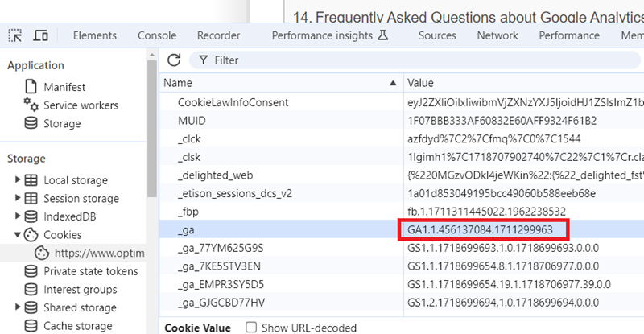Viewport: 644px width, 334px height.
Task: Click the Manifest file icon
Action: pyautogui.click(x=31, y=87)
